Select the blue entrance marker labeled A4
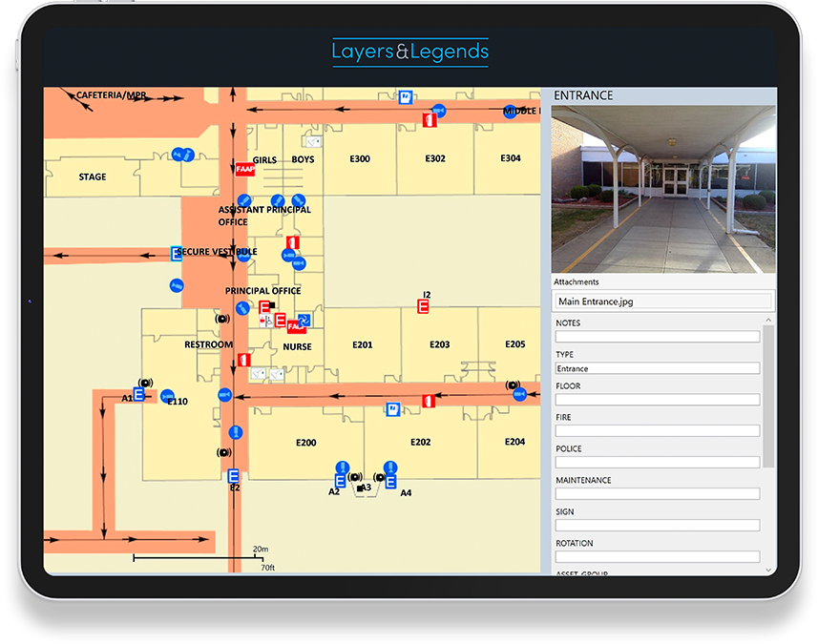 [x=390, y=482]
